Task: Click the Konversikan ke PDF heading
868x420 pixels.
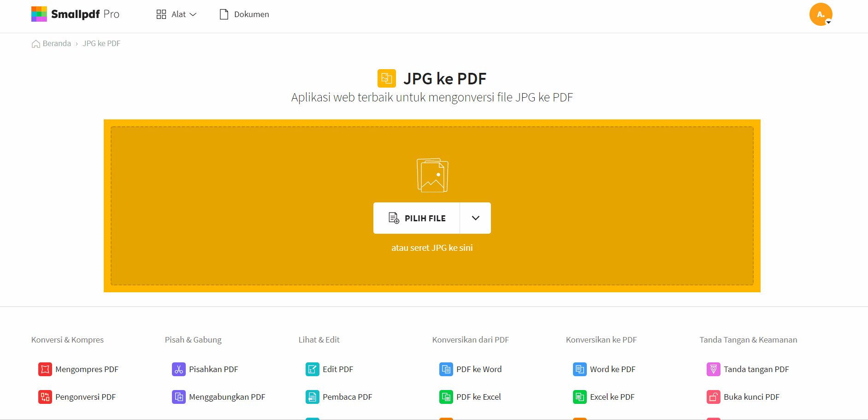Action: pos(601,340)
